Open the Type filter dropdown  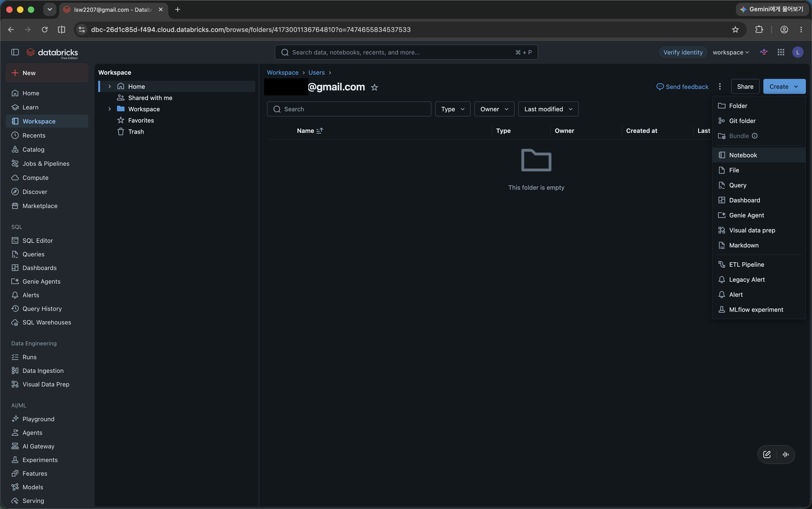[453, 109]
